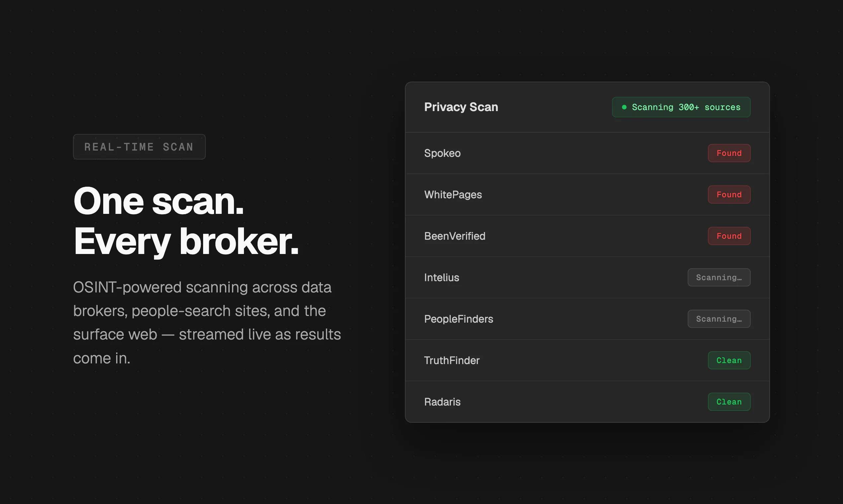Click the WhitePages row name
Screen dimensions: 843x504
coord(453,195)
